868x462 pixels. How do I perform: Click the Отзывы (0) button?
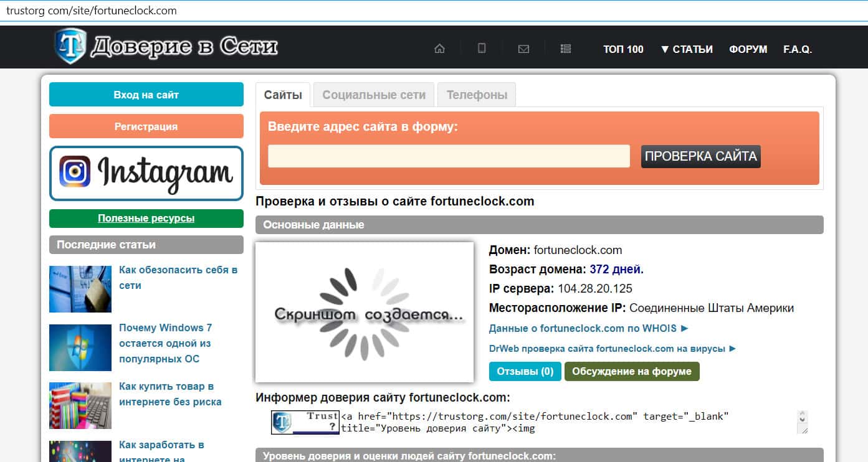(525, 372)
